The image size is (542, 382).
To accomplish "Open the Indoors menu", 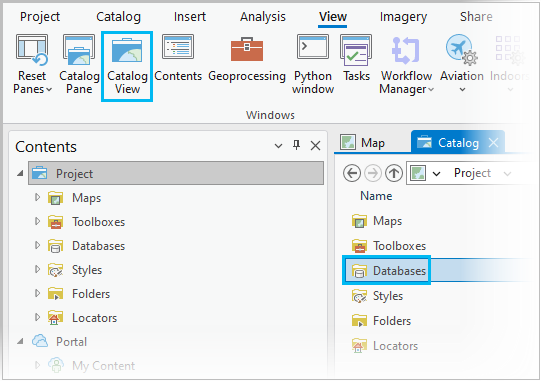I will coord(510,64).
